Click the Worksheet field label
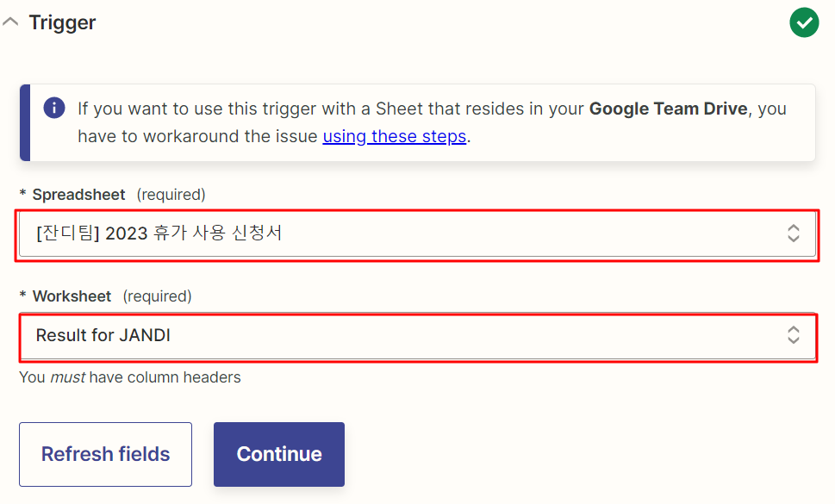Screen dimensions: 835x504 point(72,296)
